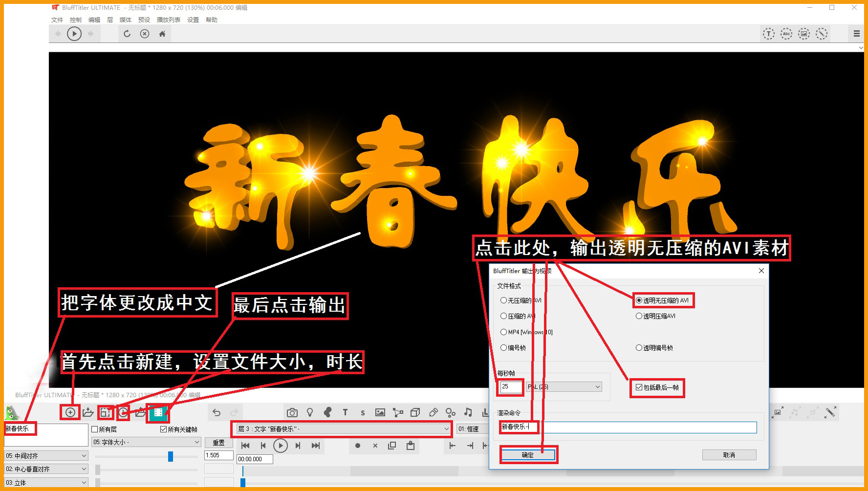This screenshot has height=491, width=868.
Task: Open the 预设 menu
Action: tap(144, 20)
